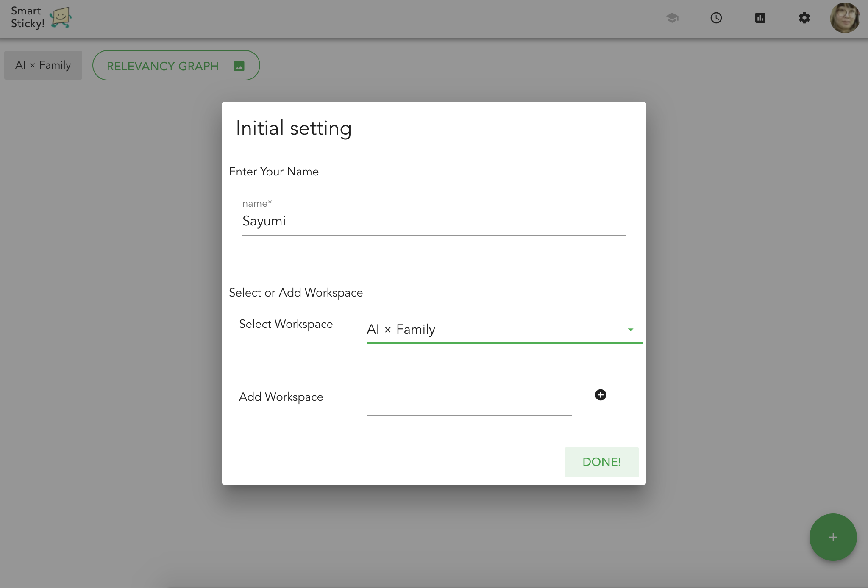This screenshot has width=868, height=588.
Task: Click the Add Workspace label
Action: pos(281,397)
